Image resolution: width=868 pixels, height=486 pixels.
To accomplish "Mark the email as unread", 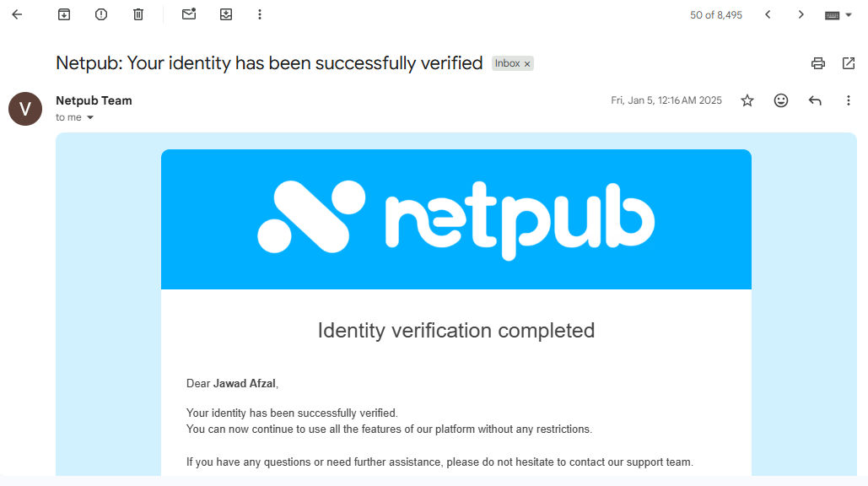I will pos(189,14).
